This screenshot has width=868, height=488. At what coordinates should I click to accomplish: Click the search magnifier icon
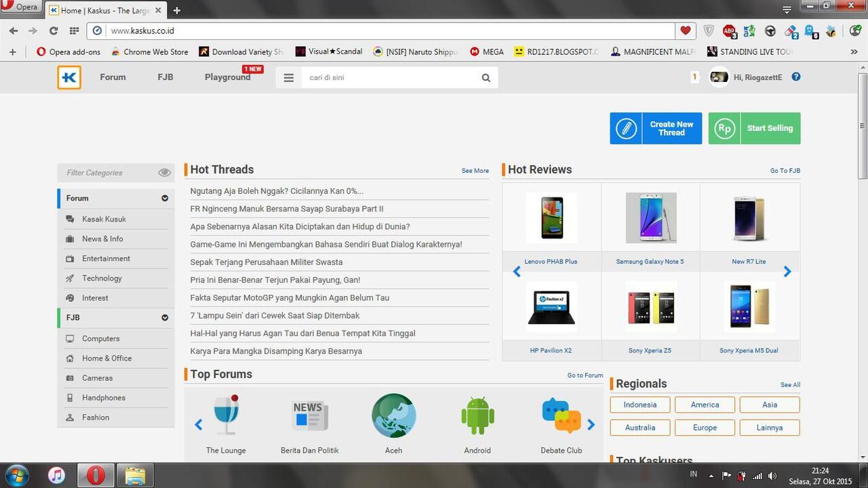pos(486,78)
